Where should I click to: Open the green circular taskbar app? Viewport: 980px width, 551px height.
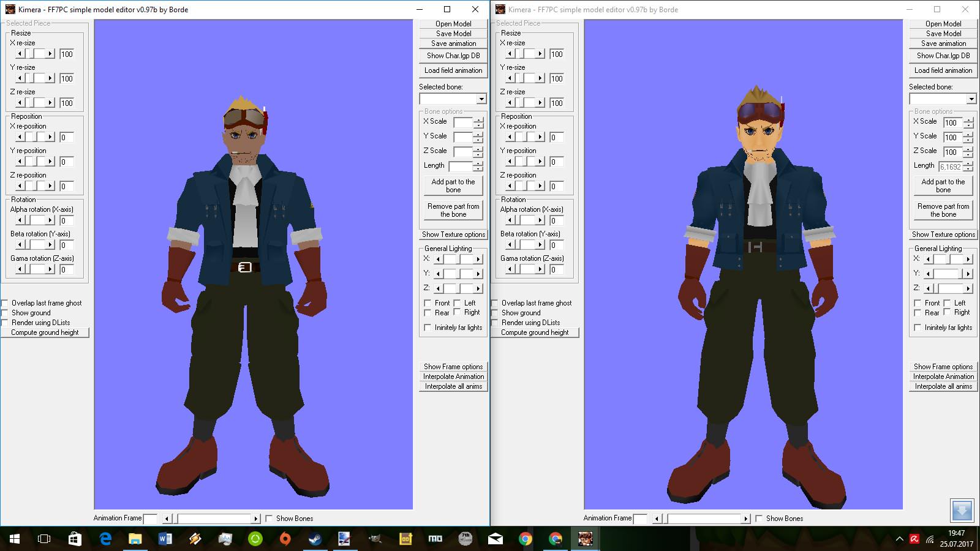coord(255,539)
